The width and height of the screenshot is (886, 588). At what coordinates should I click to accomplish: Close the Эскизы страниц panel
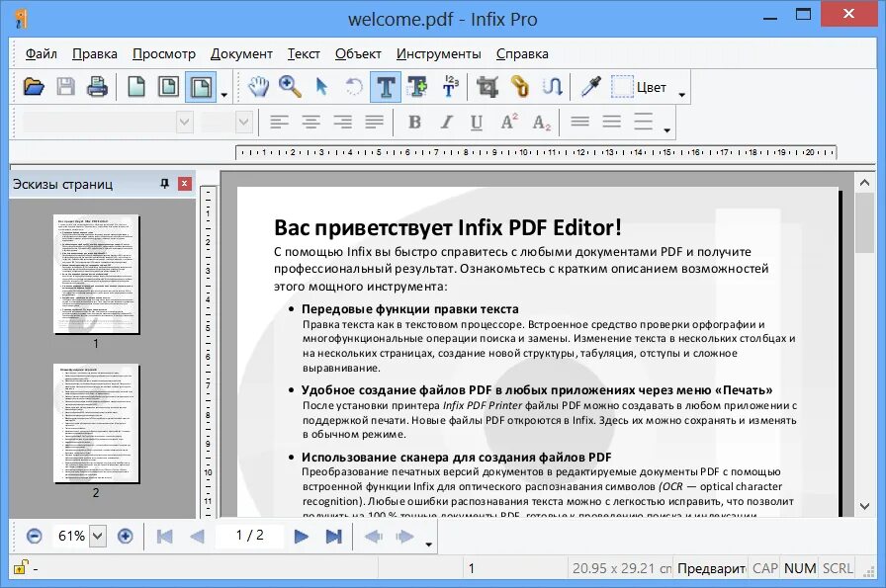pyautogui.click(x=185, y=184)
